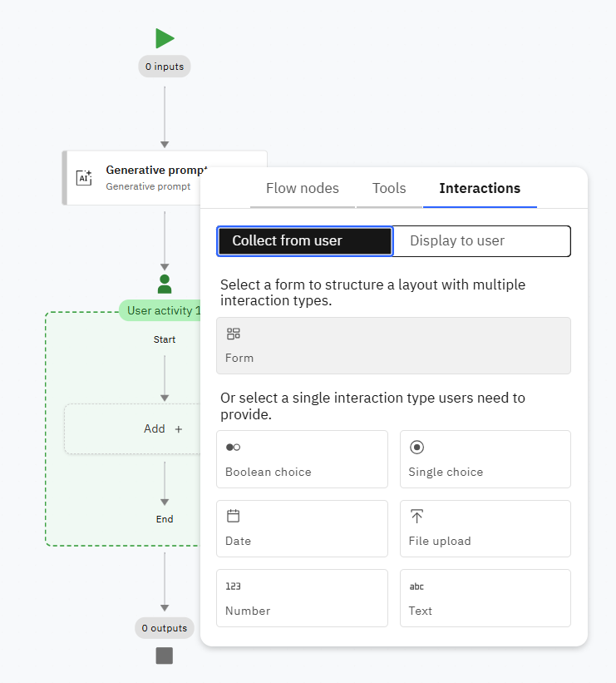
Task: Select the Interactions tab
Action: (480, 188)
